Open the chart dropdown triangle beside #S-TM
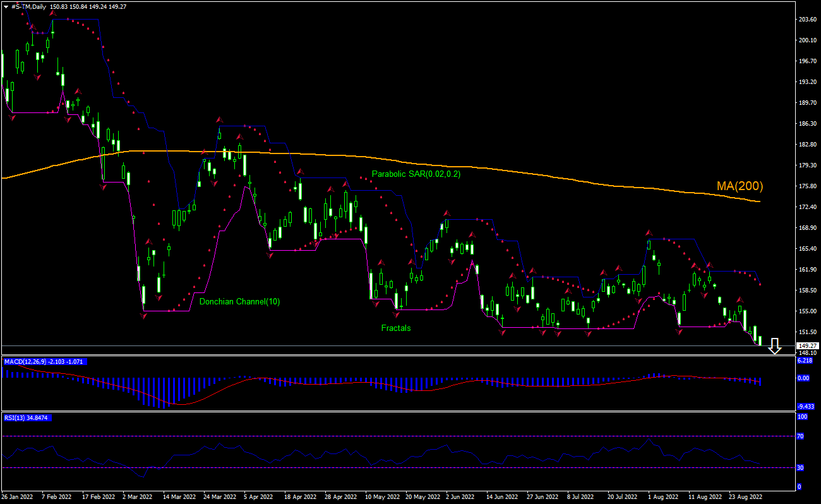 pyautogui.click(x=6, y=7)
